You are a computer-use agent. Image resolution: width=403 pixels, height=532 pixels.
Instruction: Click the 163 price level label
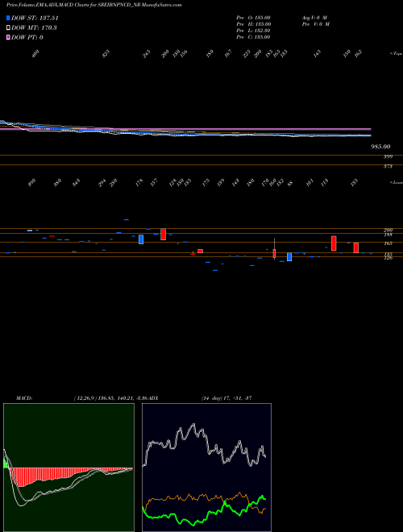tap(388, 243)
